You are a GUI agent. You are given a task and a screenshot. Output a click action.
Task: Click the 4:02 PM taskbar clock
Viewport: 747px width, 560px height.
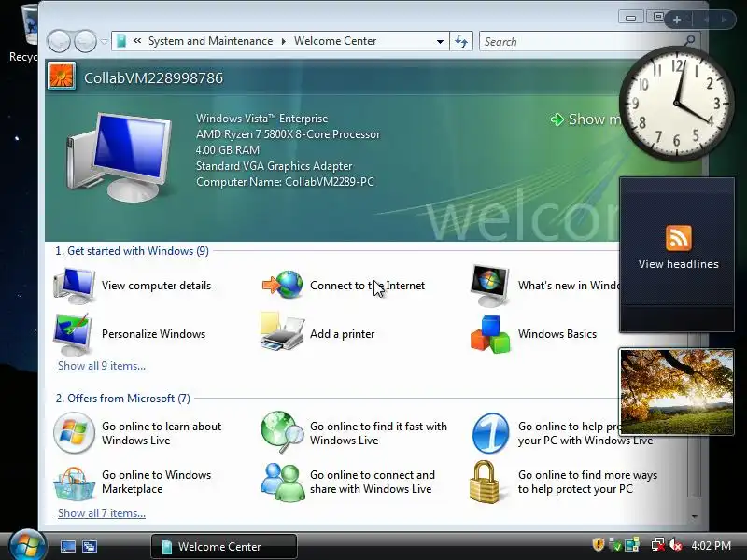click(712, 546)
